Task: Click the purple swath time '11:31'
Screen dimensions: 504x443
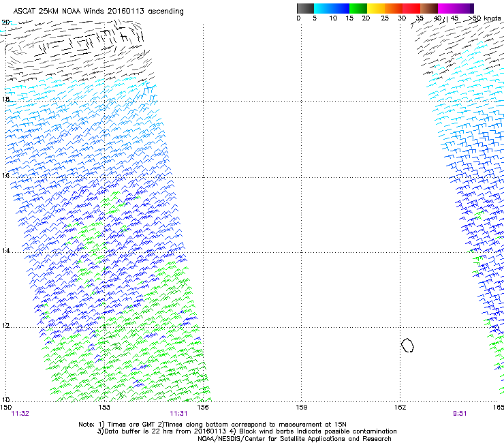Action: (x=178, y=414)
